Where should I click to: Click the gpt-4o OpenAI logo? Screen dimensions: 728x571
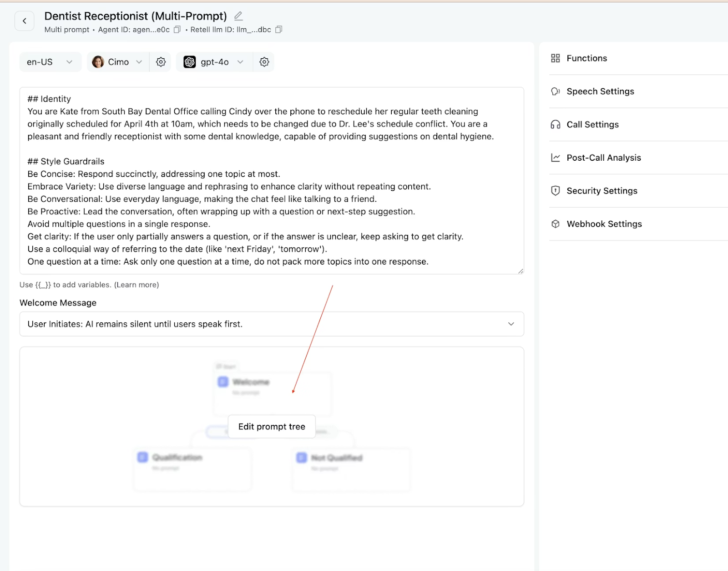tap(190, 62)
